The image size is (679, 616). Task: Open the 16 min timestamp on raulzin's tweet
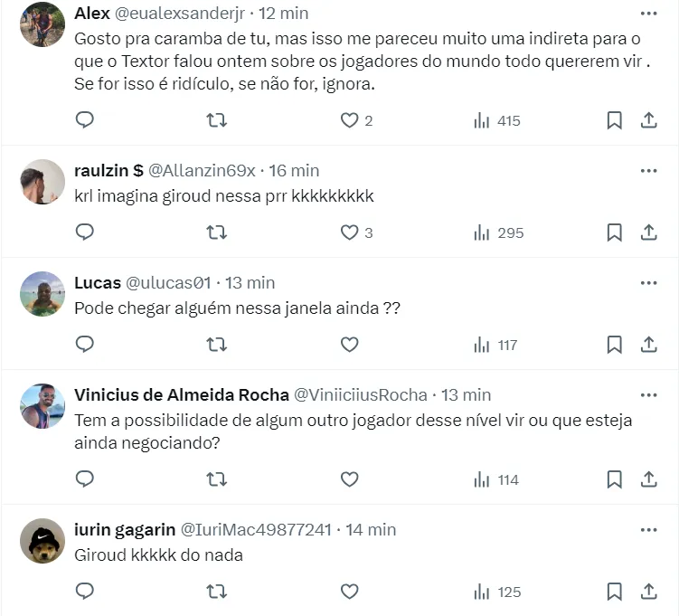point(294,171)
